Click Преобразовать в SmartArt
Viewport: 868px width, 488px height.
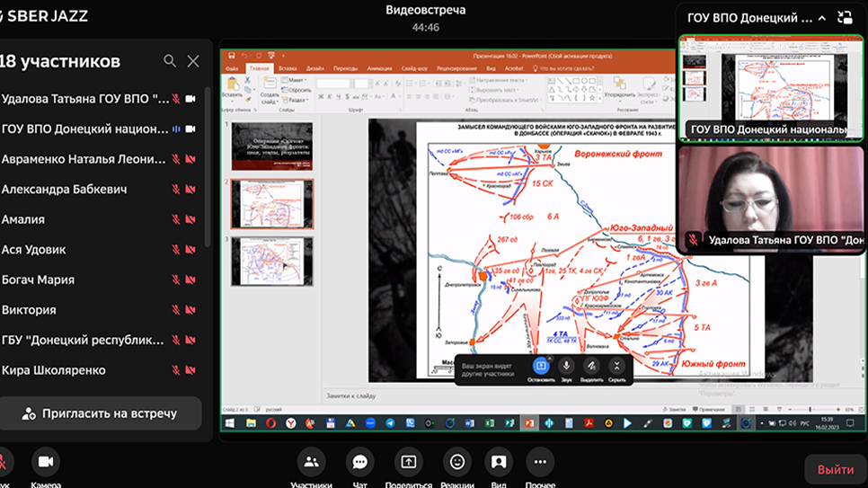coord(505,101)
